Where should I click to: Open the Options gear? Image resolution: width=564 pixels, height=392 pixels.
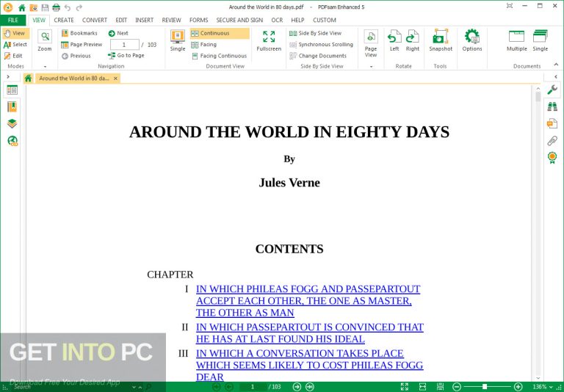point(472,40)
